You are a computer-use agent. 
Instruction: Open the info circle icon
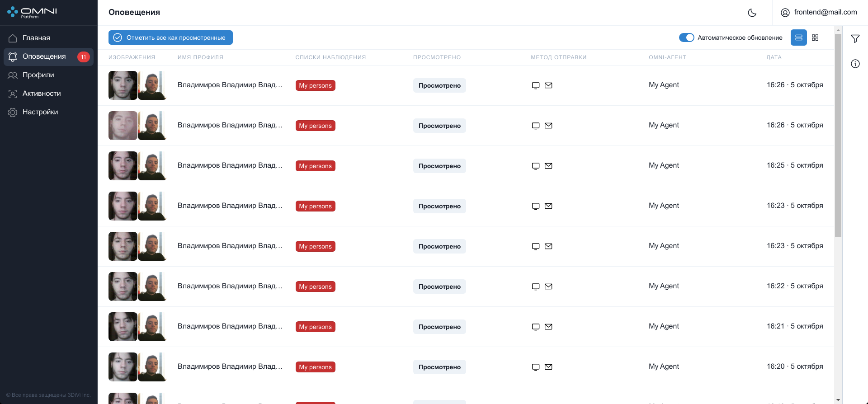click(855, 64)
